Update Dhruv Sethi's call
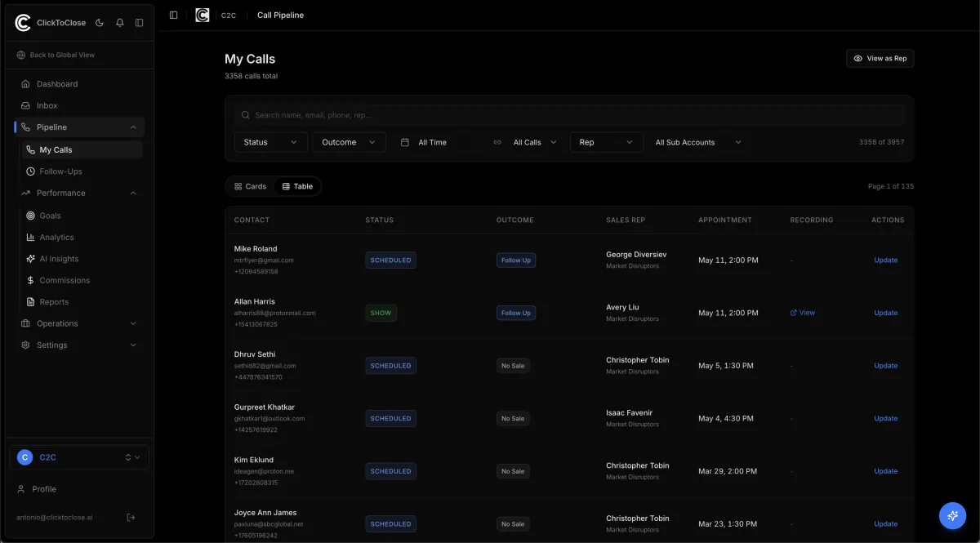 [885, 366]
